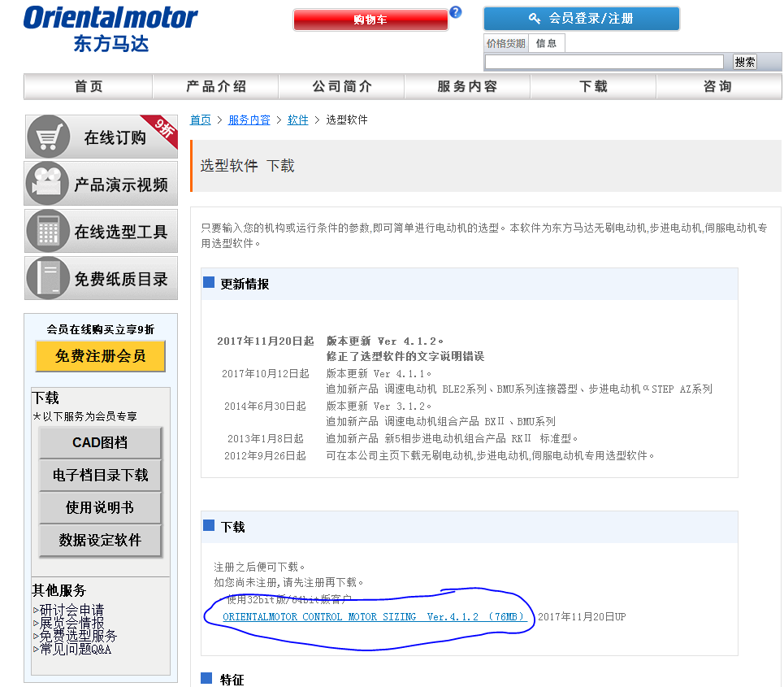Image resolution: width=784 pixels, height=687 pixels.
Task: Switch to the 信息 search tab
Action: (x=547, y=44)
